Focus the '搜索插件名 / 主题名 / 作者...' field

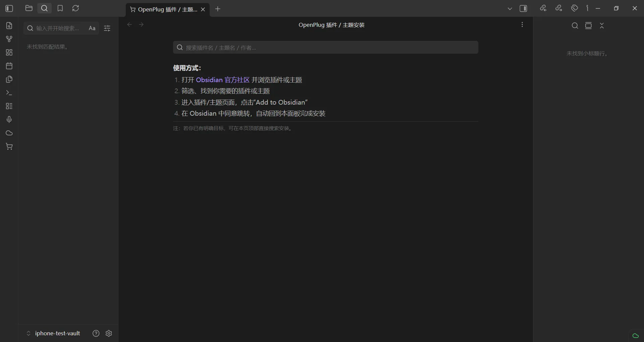tap(326, 48)
